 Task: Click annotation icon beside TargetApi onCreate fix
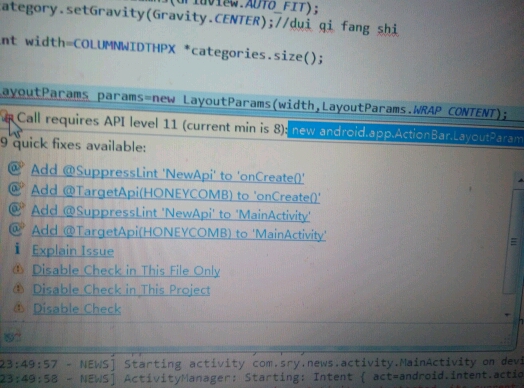pyautogui.click(x=16, y=188)
